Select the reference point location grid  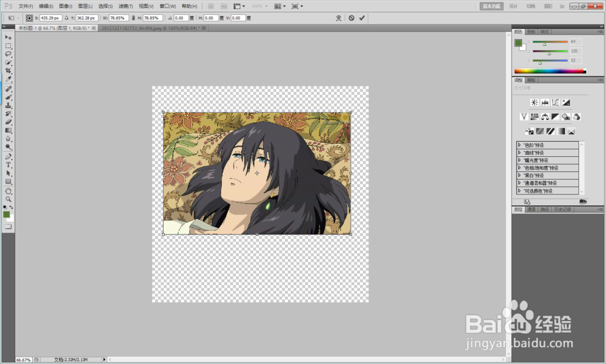click(x=29, y=18)
